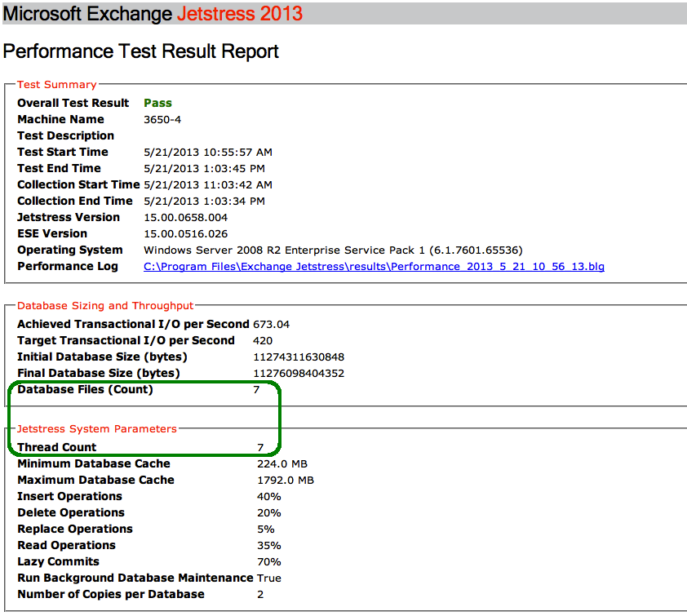The image size is (687, 616).
Task: Click the Database Sizing and Throughput title
Action: [x=105, y=306]
